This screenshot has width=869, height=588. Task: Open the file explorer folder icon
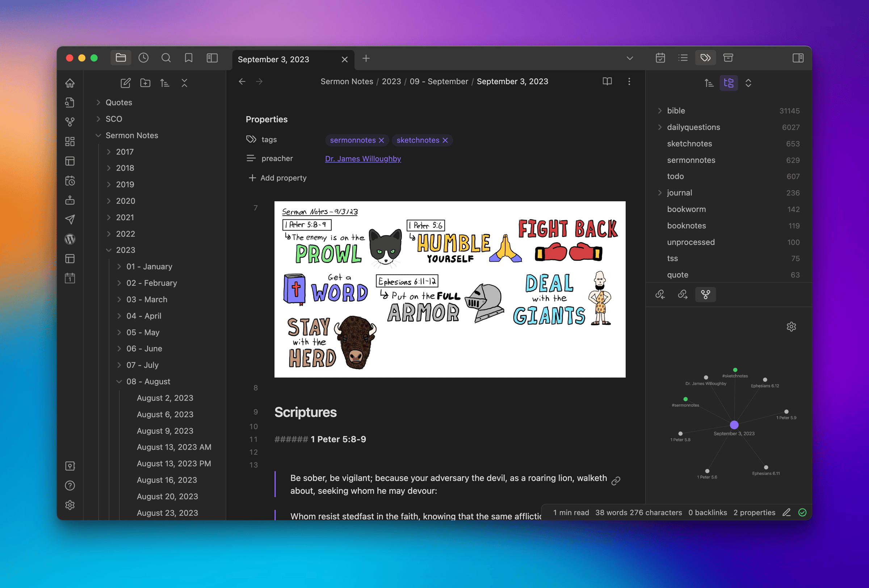click(121, 58)
